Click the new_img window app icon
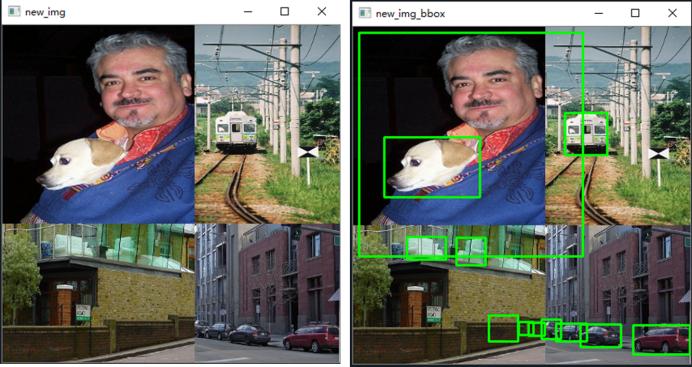This screenshot has height=367, width=692. tap(14, 12)
